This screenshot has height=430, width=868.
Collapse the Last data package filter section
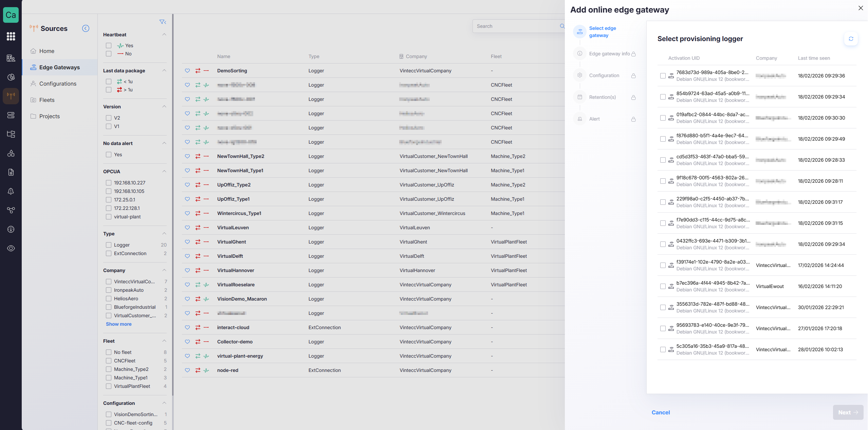[164, 71]
